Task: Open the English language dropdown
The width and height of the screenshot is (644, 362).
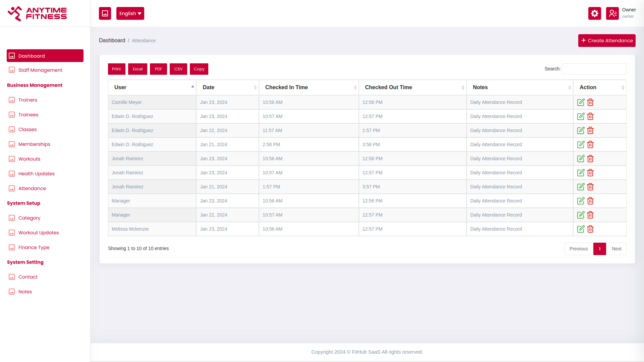Action: tap(130, 13)
